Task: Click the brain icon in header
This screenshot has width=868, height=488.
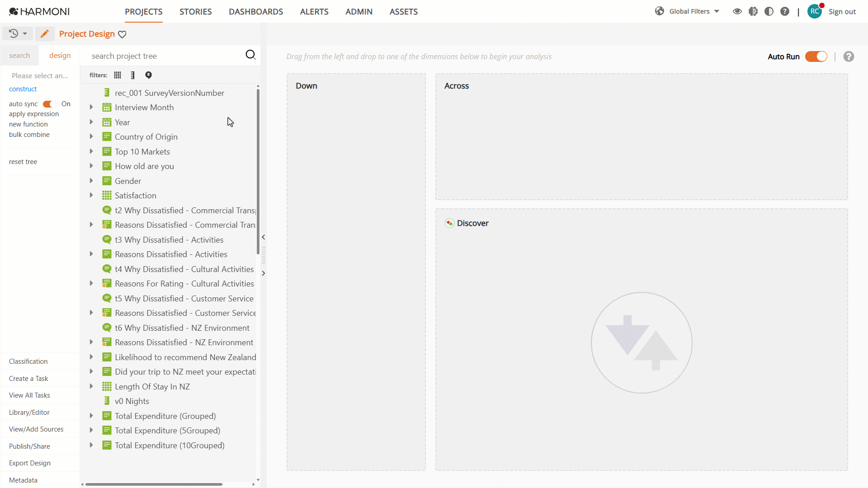Action: [x=753, y=11]
